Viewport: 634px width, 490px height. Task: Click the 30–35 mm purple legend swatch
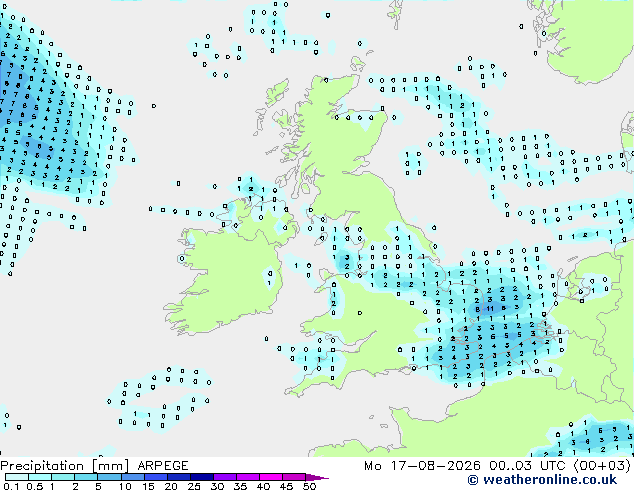(x=225, y=477)
